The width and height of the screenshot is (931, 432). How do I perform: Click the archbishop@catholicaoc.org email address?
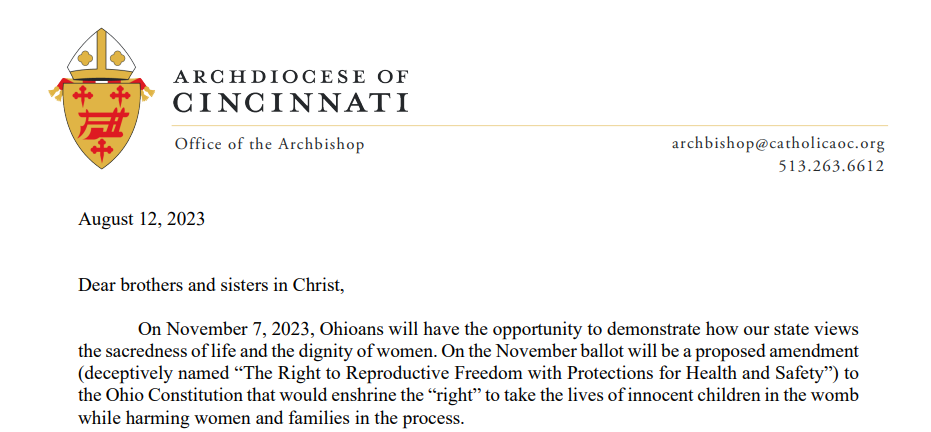[778, 144]
